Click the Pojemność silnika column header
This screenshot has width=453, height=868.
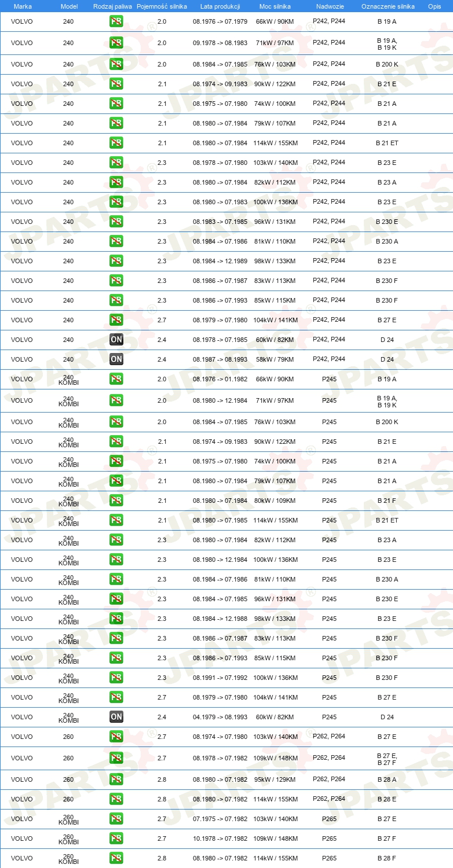[162, 6]
